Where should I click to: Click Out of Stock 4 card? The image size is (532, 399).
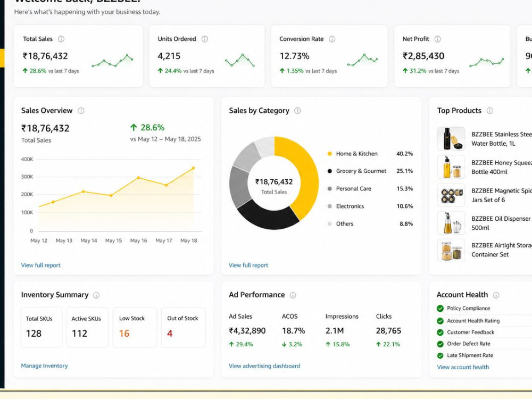click(183, 327)
